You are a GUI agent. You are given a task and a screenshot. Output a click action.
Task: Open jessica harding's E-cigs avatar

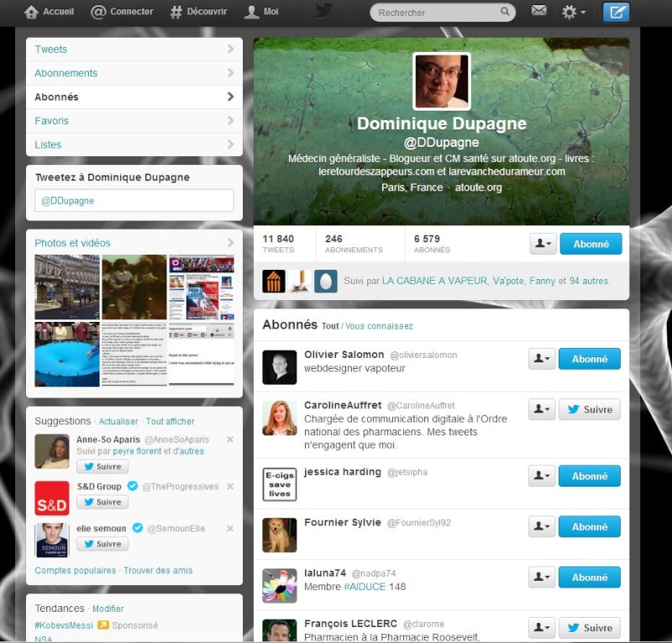click(280, 484)
